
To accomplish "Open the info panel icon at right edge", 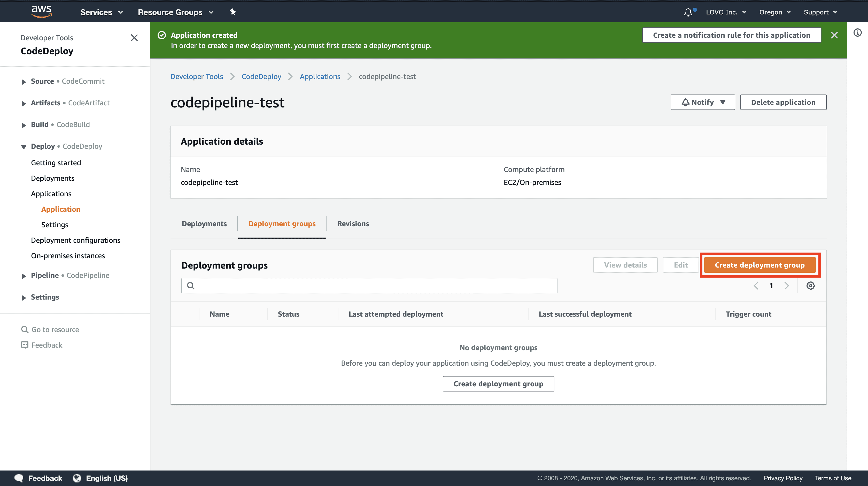I will click(x=858, y=33).
